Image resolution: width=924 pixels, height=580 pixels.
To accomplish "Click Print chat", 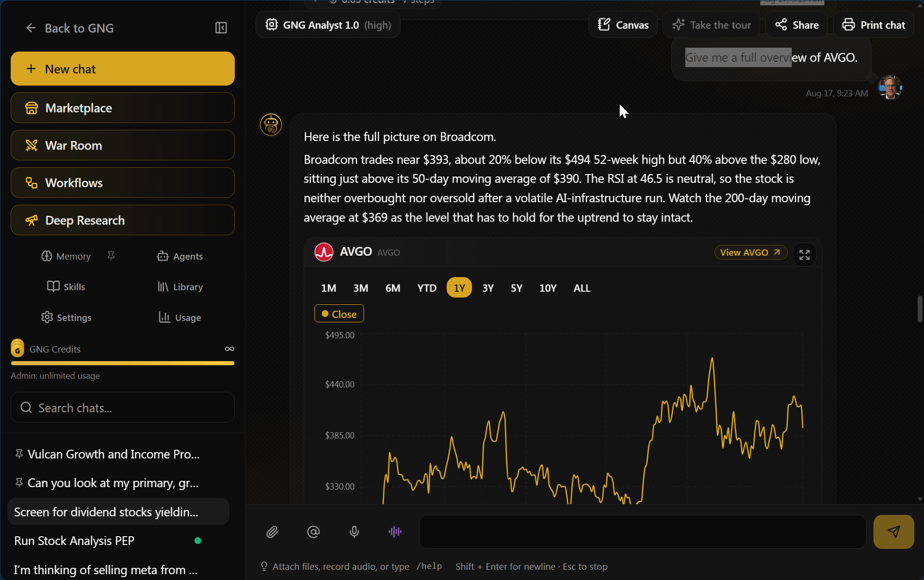I will (x=873, y=25).
